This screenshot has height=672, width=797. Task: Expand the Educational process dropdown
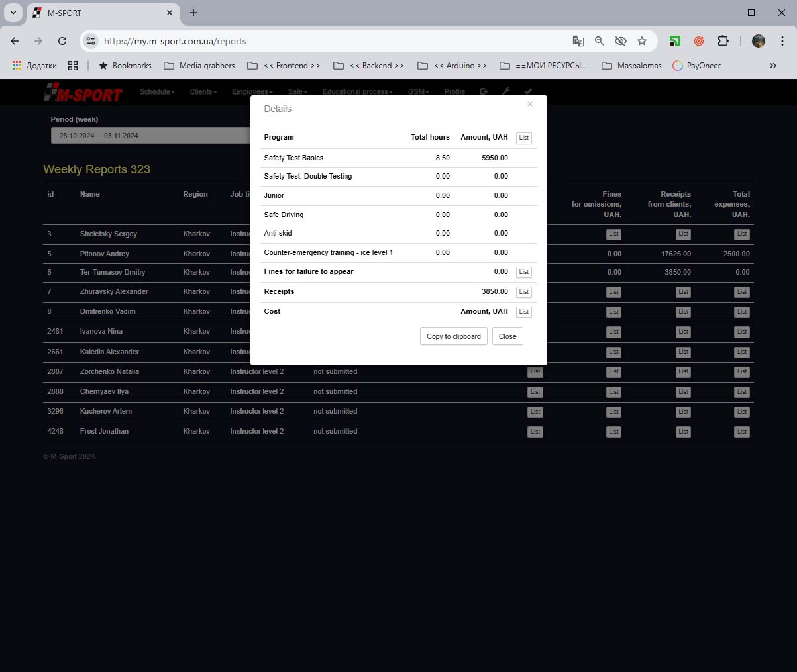click(357, 91)
